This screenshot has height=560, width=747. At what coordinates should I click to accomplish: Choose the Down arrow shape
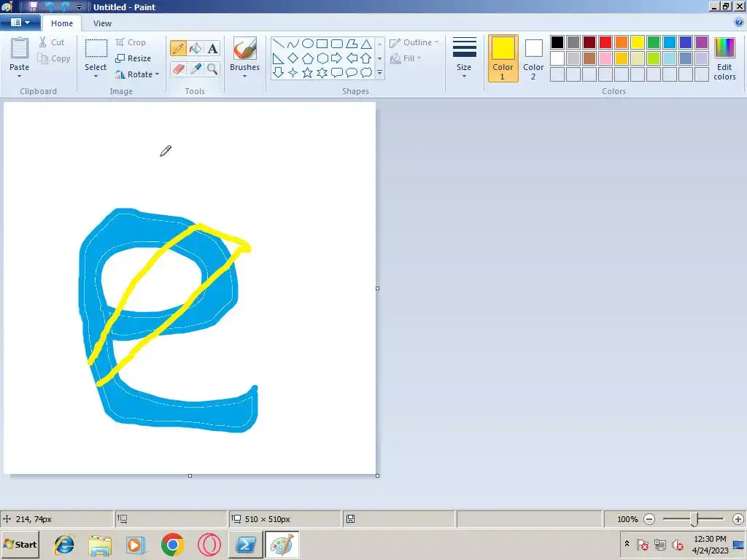pos(279,72)
